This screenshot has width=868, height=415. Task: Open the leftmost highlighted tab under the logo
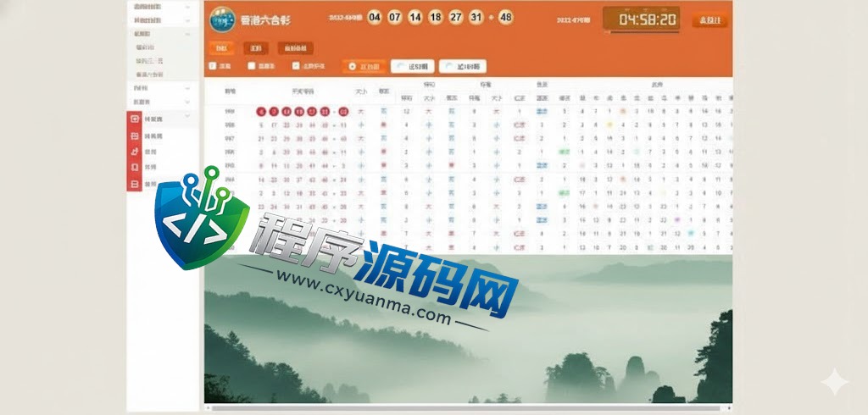(x=221, y=48)
